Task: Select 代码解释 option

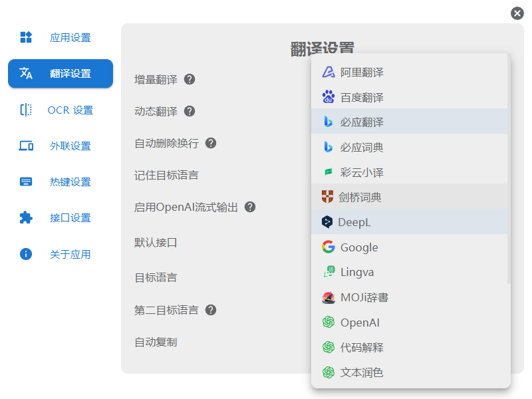Action: (409, 347)
